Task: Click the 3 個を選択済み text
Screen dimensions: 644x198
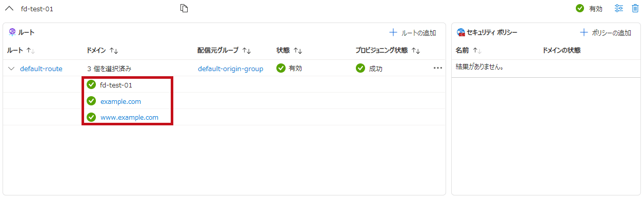Action: pyautogui.click(x=109, y=69)
